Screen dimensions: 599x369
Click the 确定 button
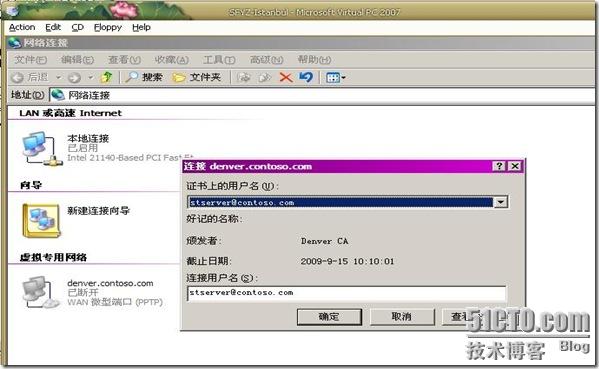pos(329,317)
